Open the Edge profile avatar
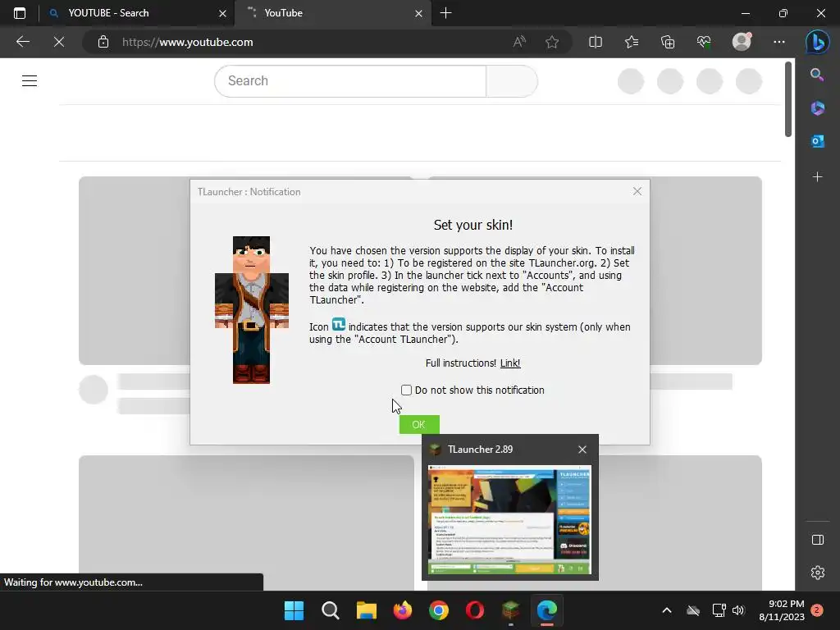The width and height of the screenshot is (840, 630). tap(742, 42)
